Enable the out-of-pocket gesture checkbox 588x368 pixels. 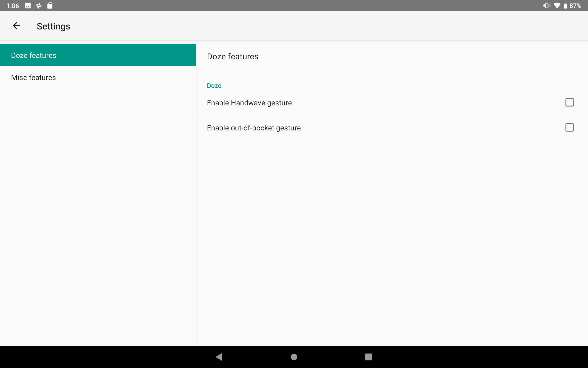(569, 127)
